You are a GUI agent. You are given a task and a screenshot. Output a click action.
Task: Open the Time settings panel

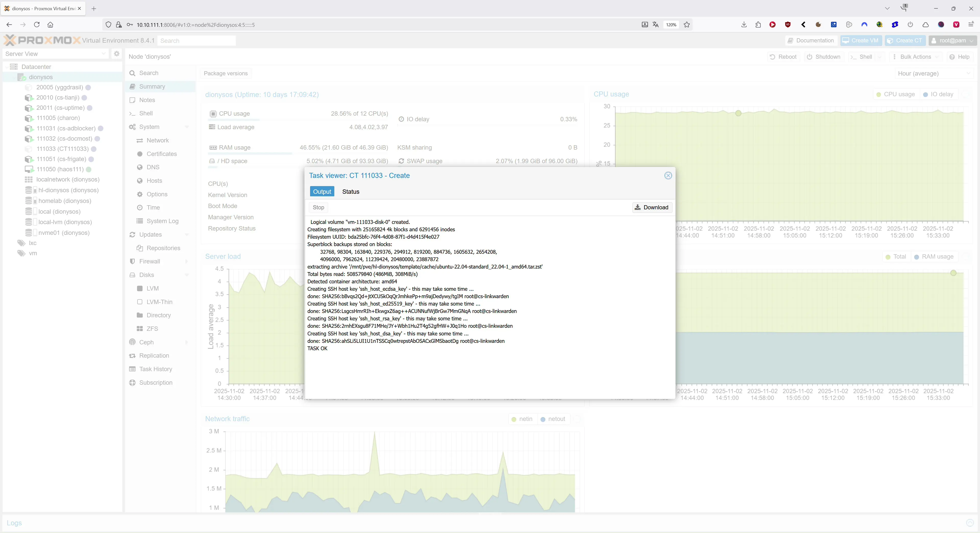(153, 207)
